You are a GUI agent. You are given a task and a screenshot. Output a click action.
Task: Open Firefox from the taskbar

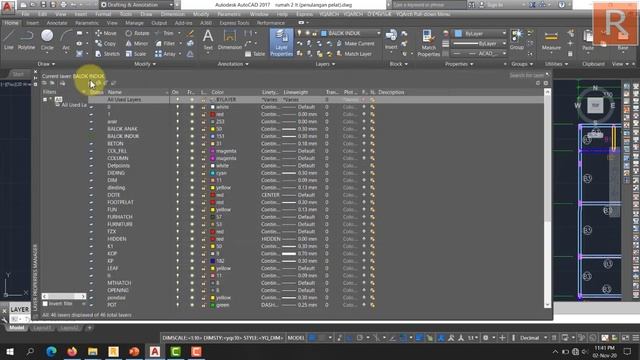click(x=72, y=351)
